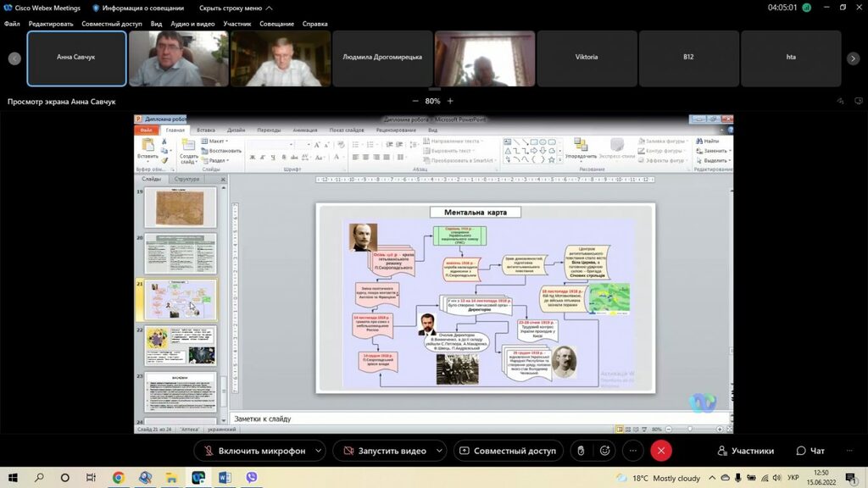Image resolution: width=868 pixels, height=488 pixels.
Task: Open the Участники participants panel
Action: click(x=745, y=451)
